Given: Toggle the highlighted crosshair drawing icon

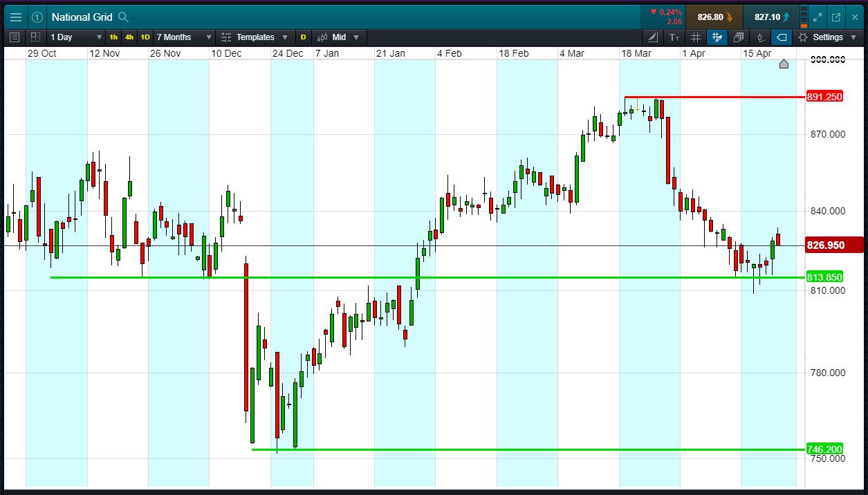Looking at the screenshot, I should point(717,37).
